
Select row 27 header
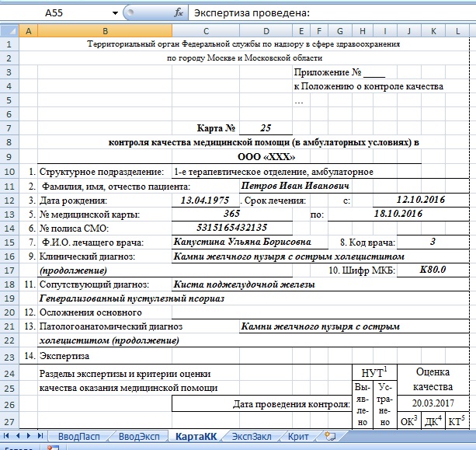pyautogui.click(x=9, y=422)
